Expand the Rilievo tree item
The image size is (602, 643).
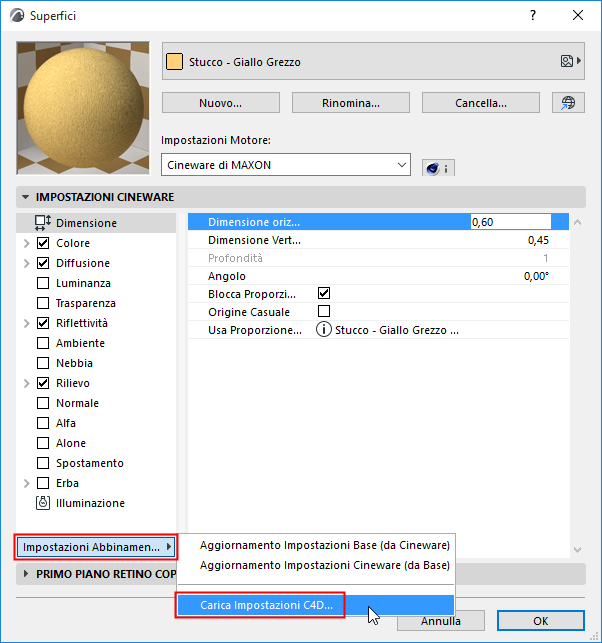pos(27,383)
